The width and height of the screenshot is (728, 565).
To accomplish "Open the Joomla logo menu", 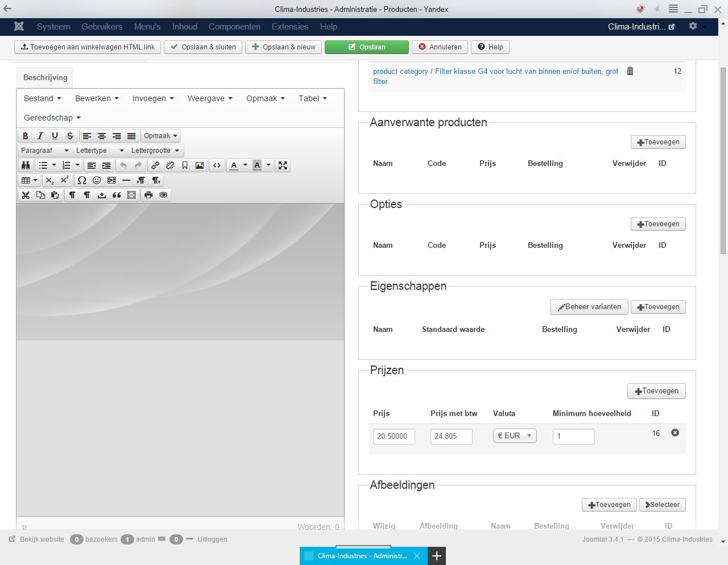I will point(19,26).
